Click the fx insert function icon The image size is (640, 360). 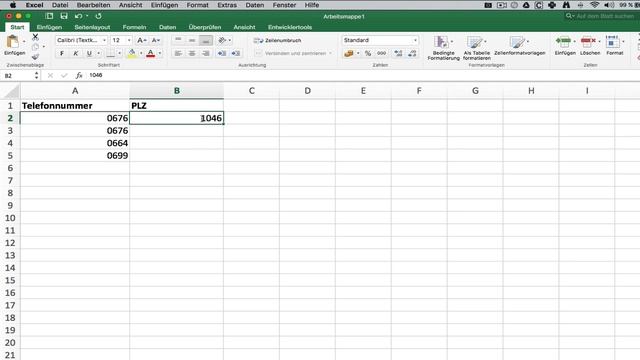79,76
